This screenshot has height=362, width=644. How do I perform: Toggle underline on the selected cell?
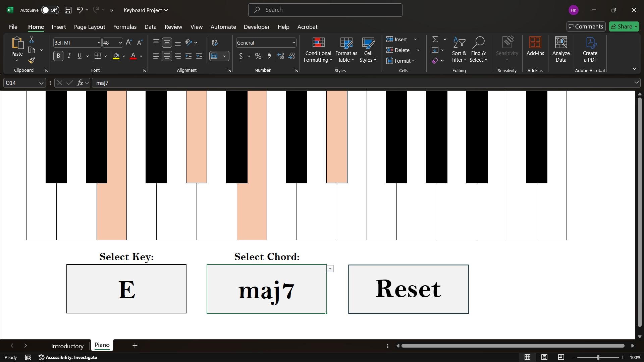pos(79,56)
